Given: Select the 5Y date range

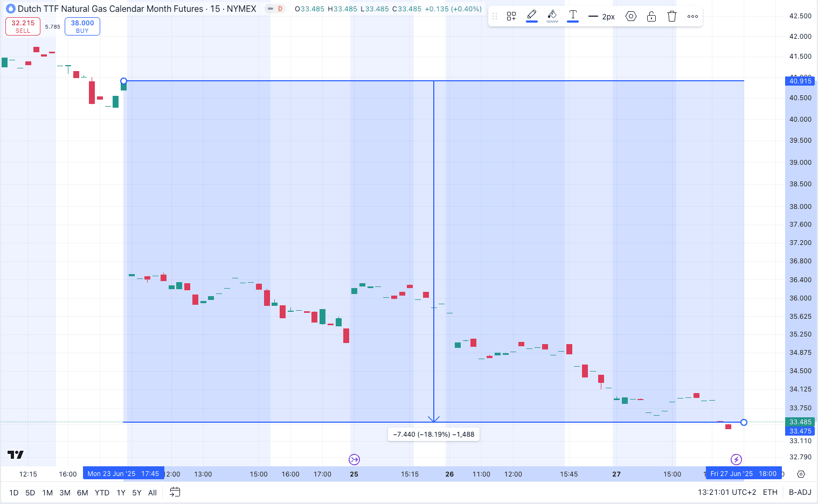Looking at the screenshot, I should (x=137, y=493).
